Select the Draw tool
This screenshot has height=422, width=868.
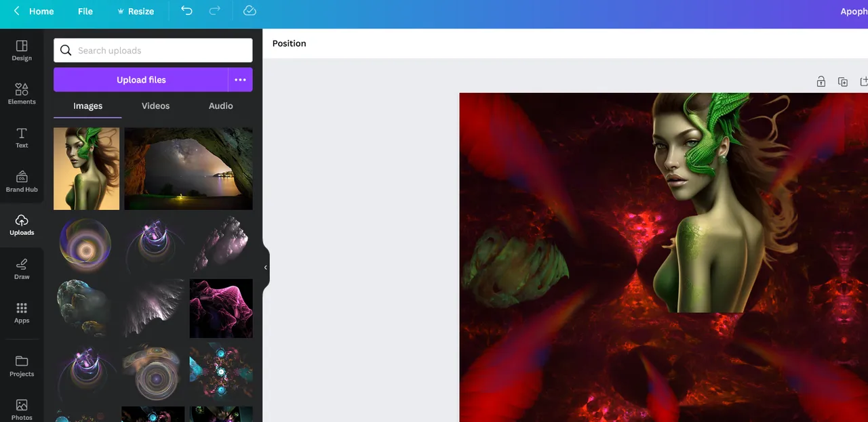(22, 268)
